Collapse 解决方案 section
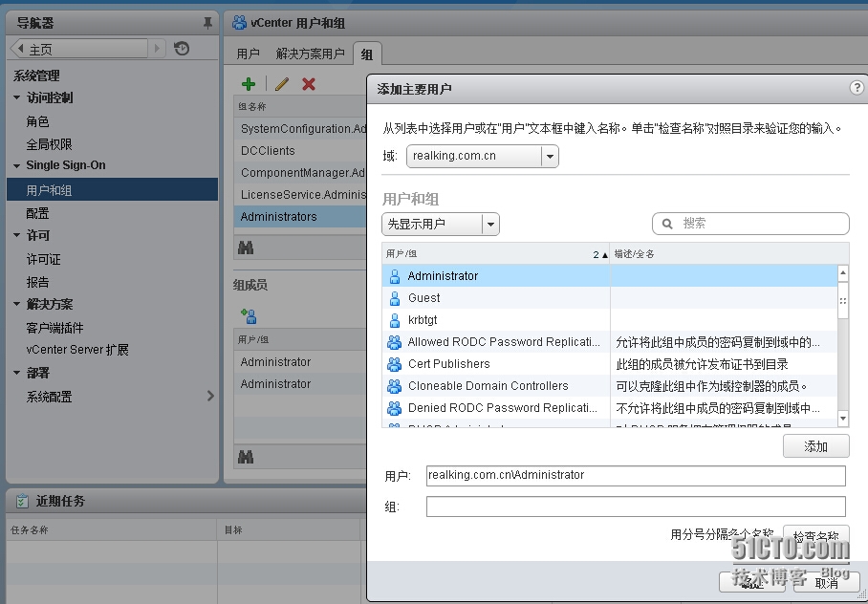Screen dimensions: 868x604 (x=17, y=304)
